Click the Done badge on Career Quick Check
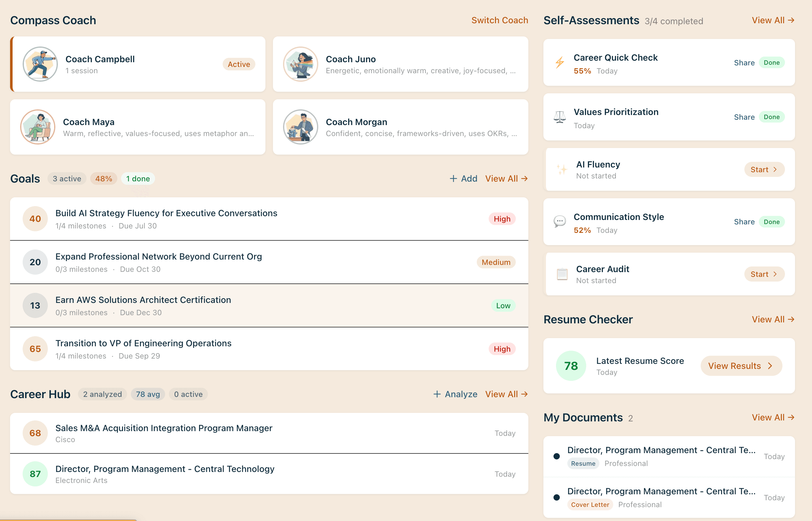Viewport: 812px width, 521px height. click(x=772, y=62)
